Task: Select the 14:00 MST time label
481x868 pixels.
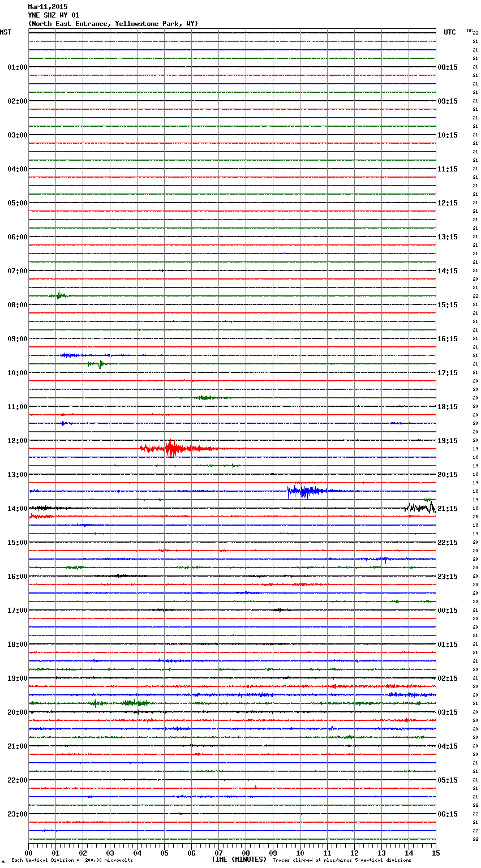Action: [x=17, y=509]
